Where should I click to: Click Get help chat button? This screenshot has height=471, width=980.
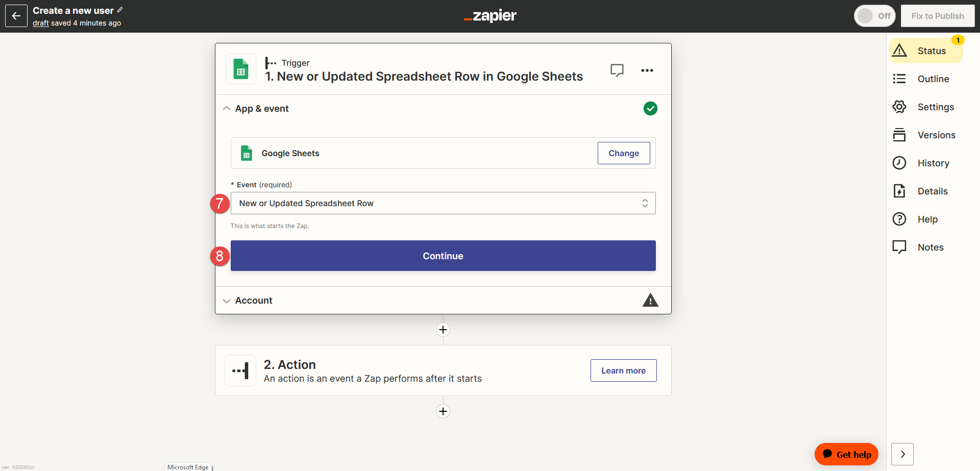[846, 454]
